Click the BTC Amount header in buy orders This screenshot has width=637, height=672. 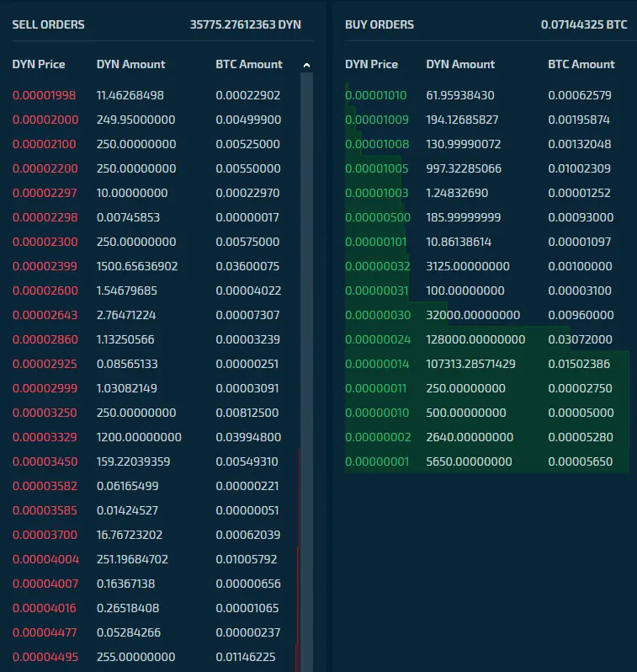(x=581, y=64)
